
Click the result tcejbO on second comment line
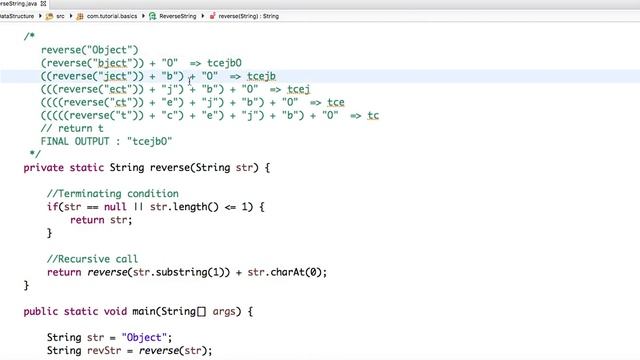pos(224,63)
